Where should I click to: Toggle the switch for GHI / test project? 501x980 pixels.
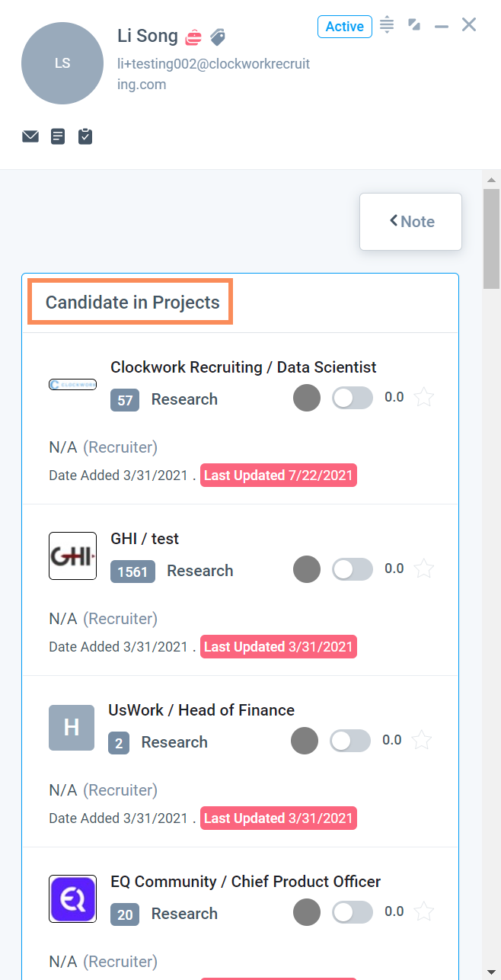click(x=353, y=569)
